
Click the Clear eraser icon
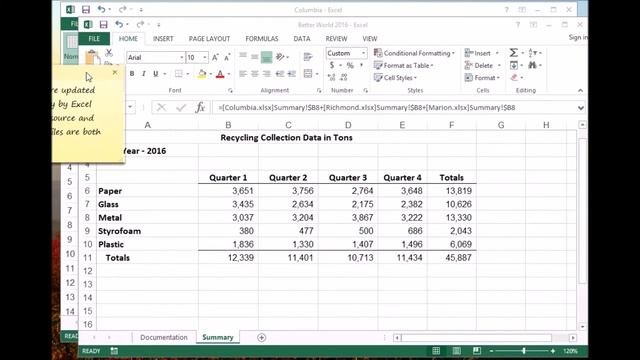(x=514, y=78)
